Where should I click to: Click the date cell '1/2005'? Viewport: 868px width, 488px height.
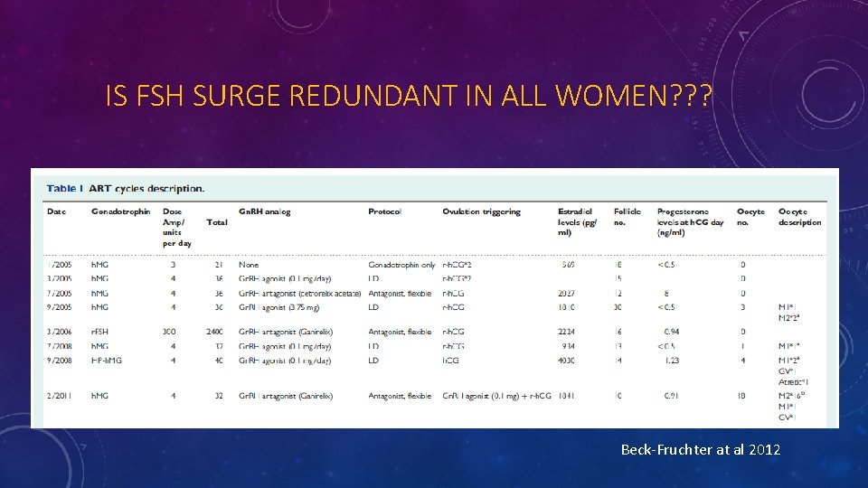(60, 265)
